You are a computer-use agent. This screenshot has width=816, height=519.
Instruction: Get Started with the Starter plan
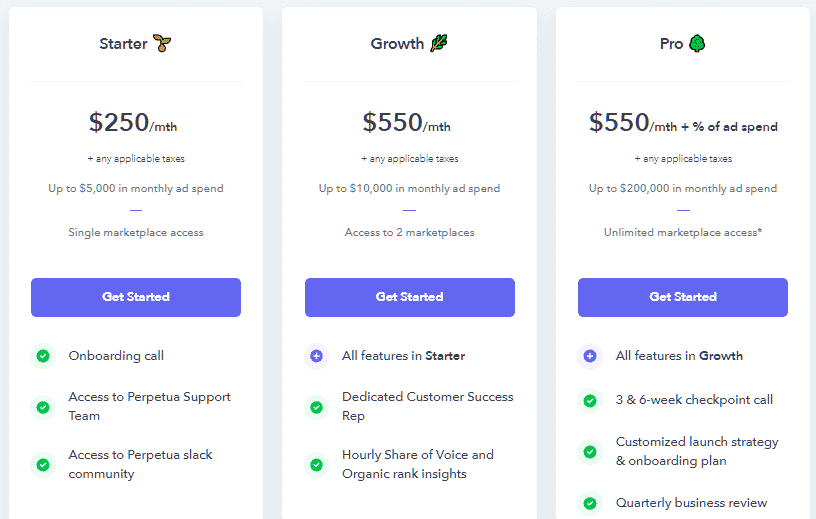coord(136,297)
